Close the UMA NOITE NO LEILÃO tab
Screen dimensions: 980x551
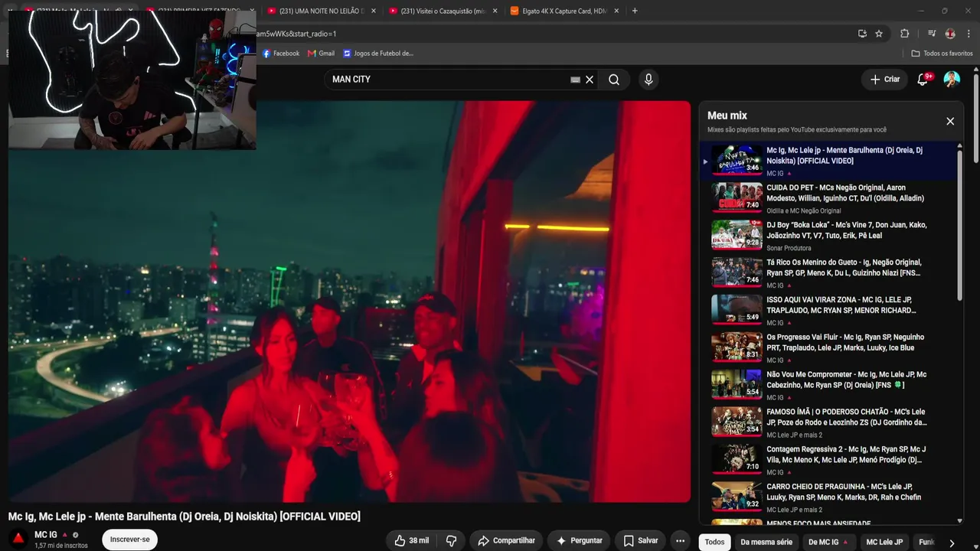click(374, 11)
